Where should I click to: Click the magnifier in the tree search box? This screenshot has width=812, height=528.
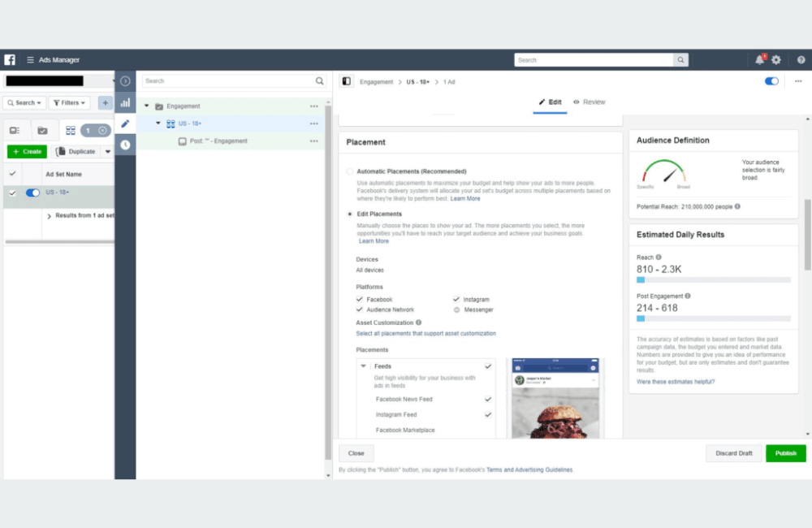[319, 81]
